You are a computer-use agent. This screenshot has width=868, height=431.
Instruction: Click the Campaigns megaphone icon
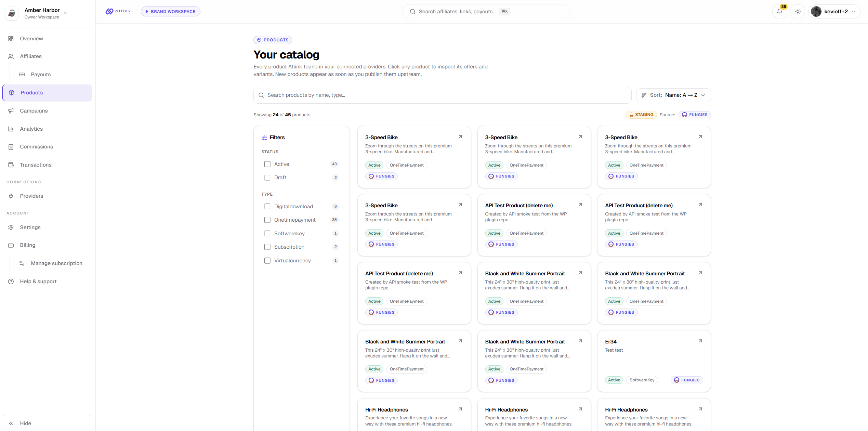[11, 111]
